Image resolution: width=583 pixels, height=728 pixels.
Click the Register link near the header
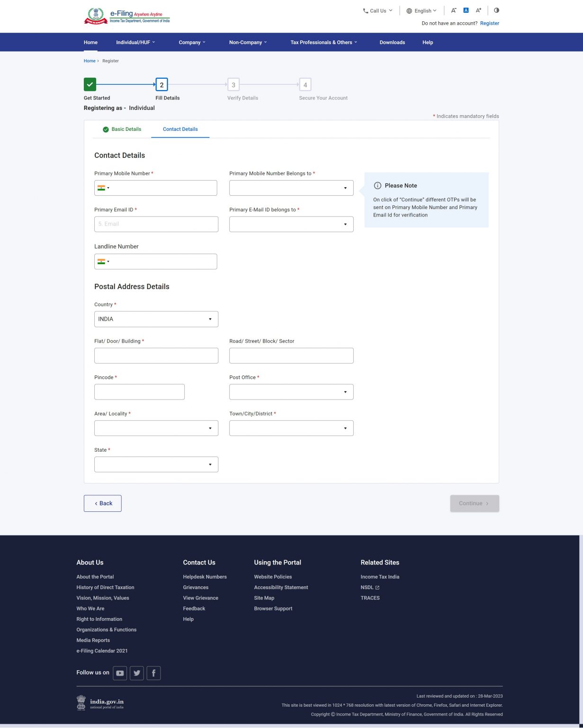coord(490,23)
